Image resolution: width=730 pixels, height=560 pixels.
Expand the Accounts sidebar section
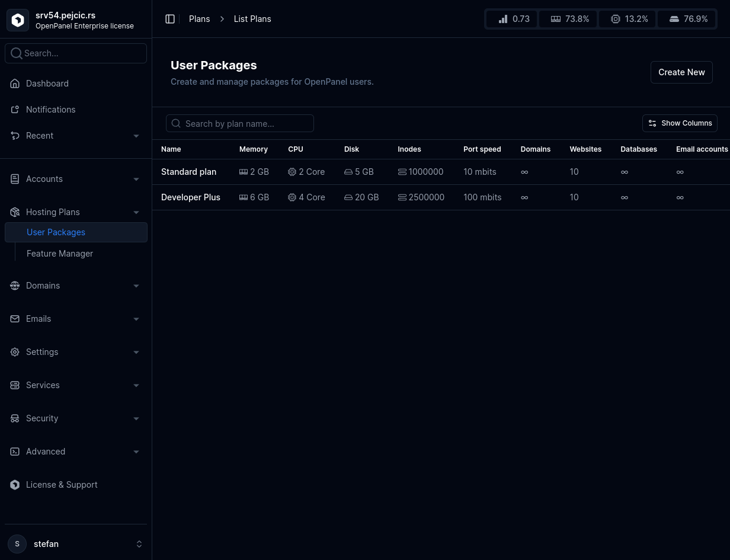[76, 179]
